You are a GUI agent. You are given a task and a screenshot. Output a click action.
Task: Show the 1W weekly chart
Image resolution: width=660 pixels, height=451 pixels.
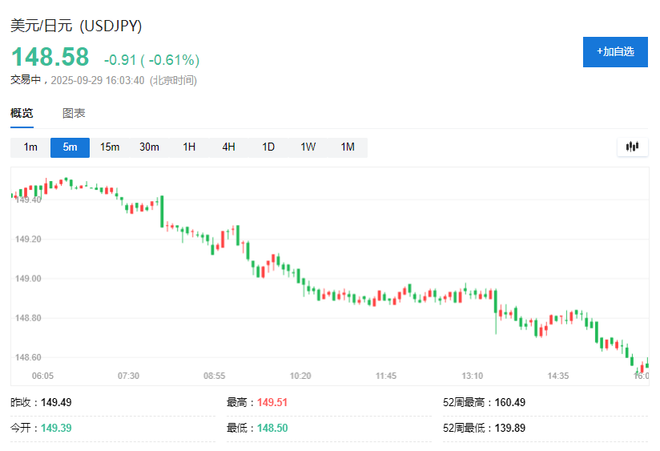tap(308, 147)
